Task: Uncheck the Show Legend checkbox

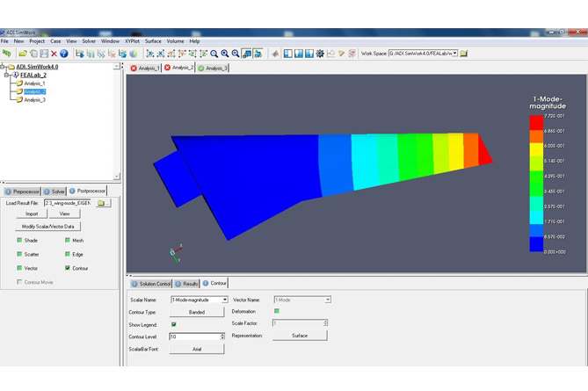Action: coord(173,324)
